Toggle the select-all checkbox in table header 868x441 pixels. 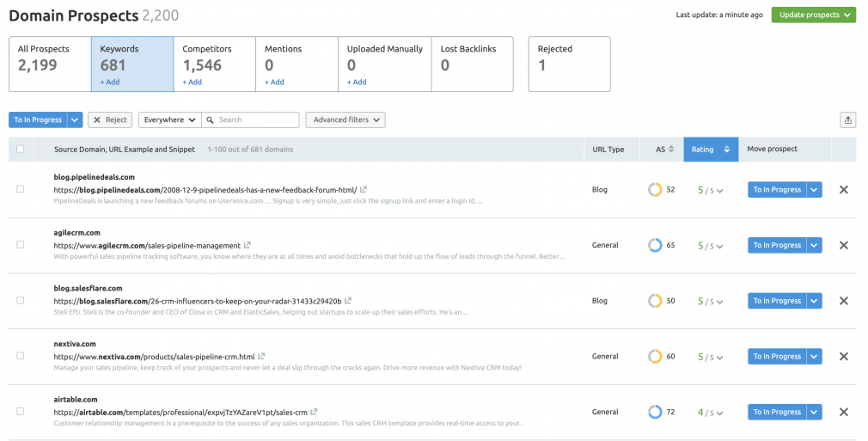21,149
